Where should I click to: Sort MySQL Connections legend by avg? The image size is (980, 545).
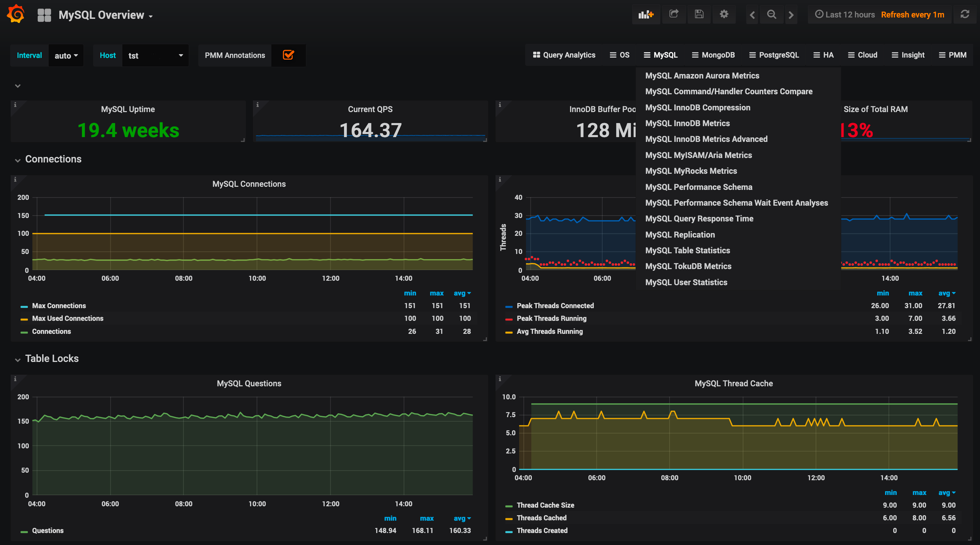[462, 293]
